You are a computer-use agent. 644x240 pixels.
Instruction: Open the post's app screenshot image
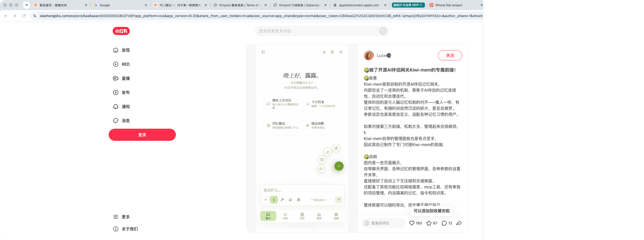[x=302, y=138]
